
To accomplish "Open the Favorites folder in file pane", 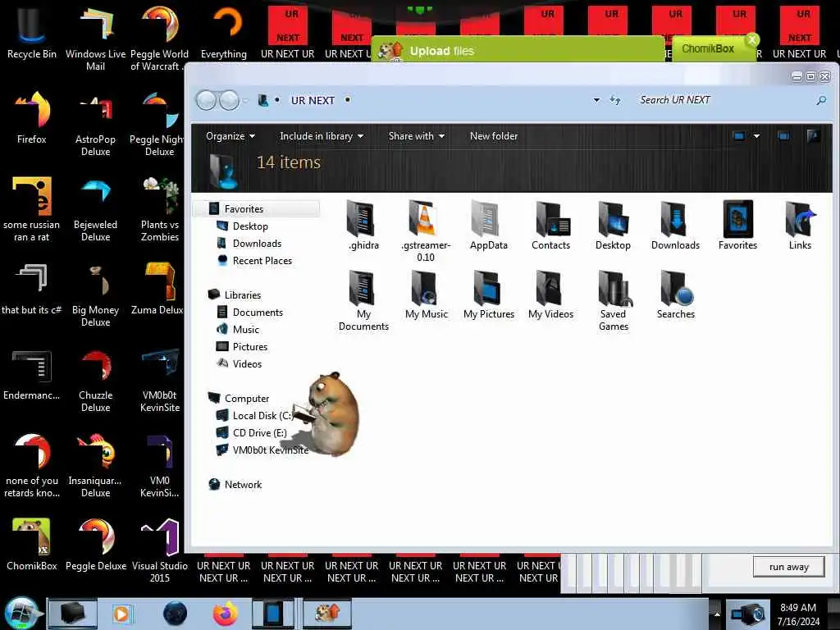I will pyautogui.click(x=737, y=225).
